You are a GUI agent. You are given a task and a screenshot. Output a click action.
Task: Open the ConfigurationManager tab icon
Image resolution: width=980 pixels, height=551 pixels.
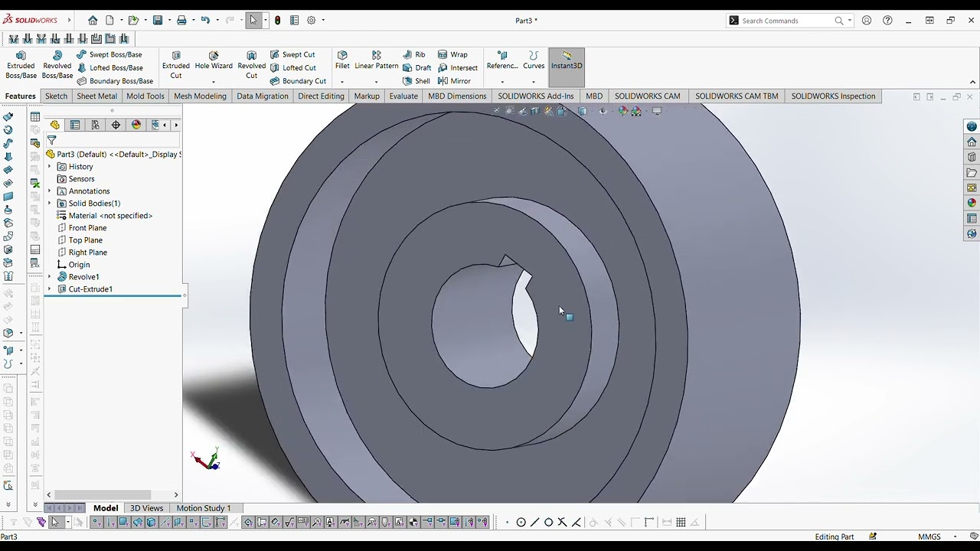click(95, 125)
